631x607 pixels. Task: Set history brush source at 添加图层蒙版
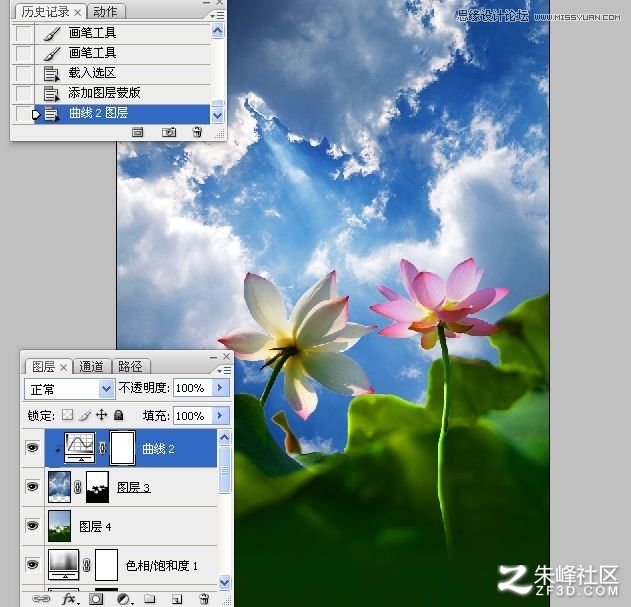23,93
